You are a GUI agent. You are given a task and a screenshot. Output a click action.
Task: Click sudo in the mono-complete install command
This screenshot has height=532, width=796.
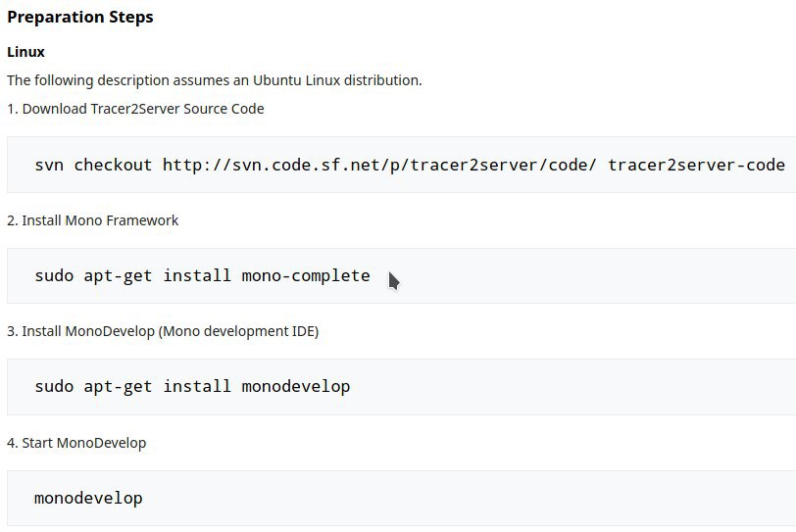pos(54,276)
